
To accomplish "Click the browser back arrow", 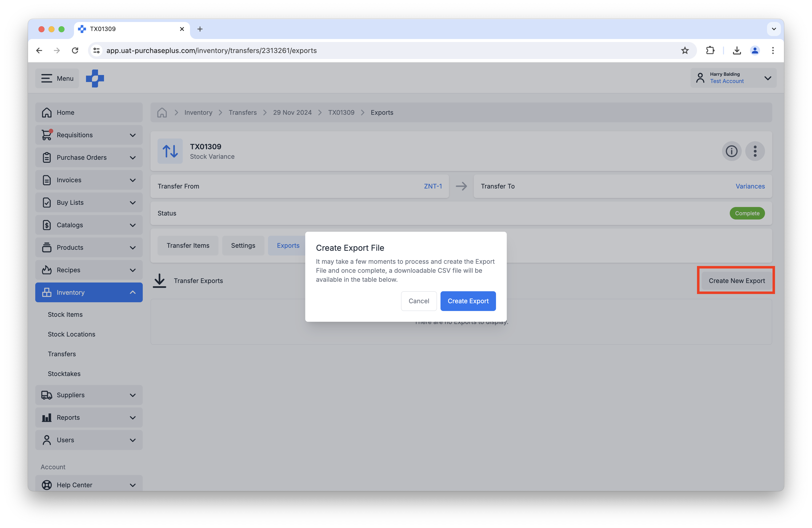I will (39, 50).
